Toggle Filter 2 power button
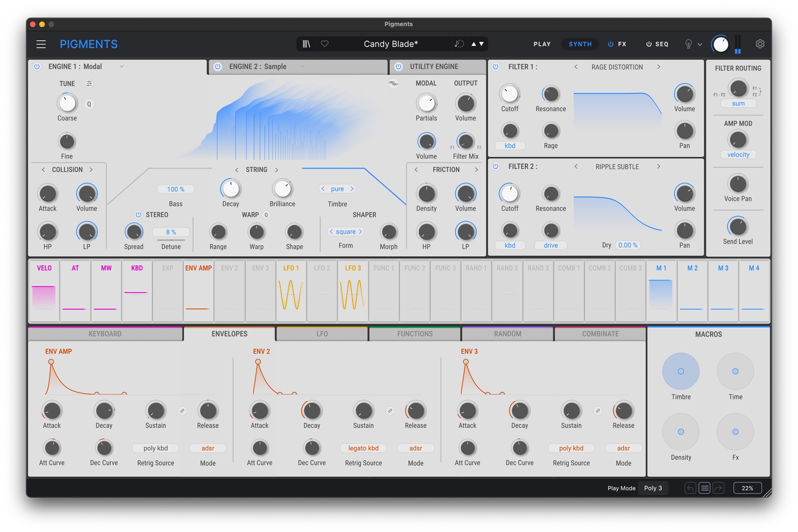Screen dimensions: 798x532 tap(495, 166)
